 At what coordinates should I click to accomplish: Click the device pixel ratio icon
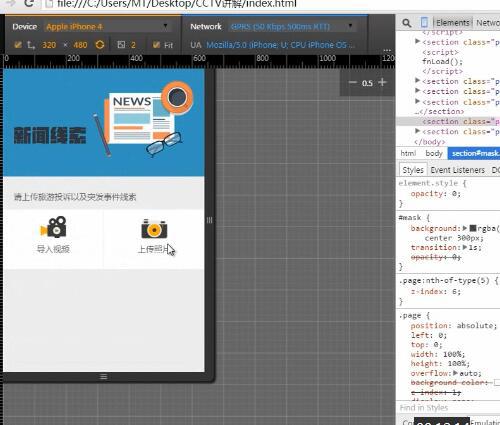121,45
